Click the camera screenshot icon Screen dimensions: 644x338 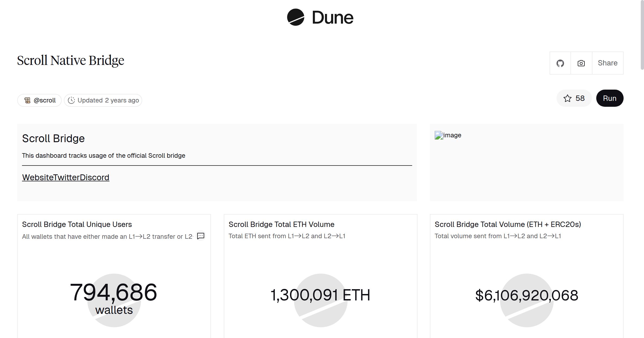pyautogui.click(x=581, y=63)
